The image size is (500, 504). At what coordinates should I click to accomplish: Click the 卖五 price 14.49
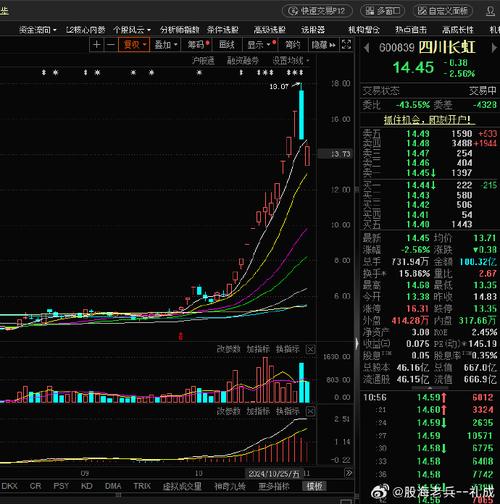pyautogui.click(x=418, y=134)
